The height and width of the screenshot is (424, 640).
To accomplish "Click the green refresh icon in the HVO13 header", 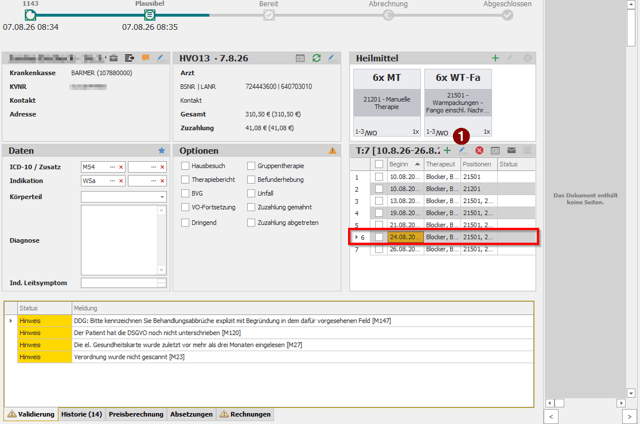I will pyautogui.click(x=316, y=58).
